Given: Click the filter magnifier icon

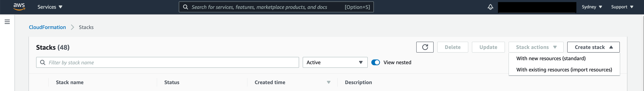Looking at the screenshot, I should pos(43,62).
